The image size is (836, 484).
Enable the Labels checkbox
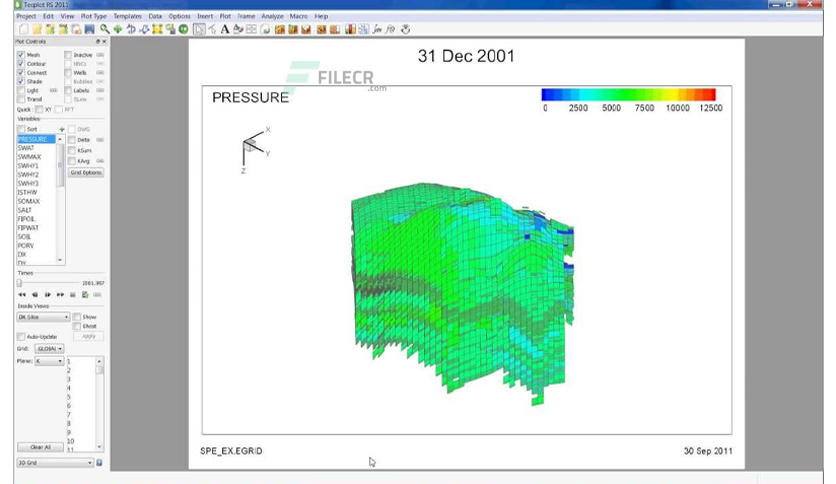(x=68, y=91)
